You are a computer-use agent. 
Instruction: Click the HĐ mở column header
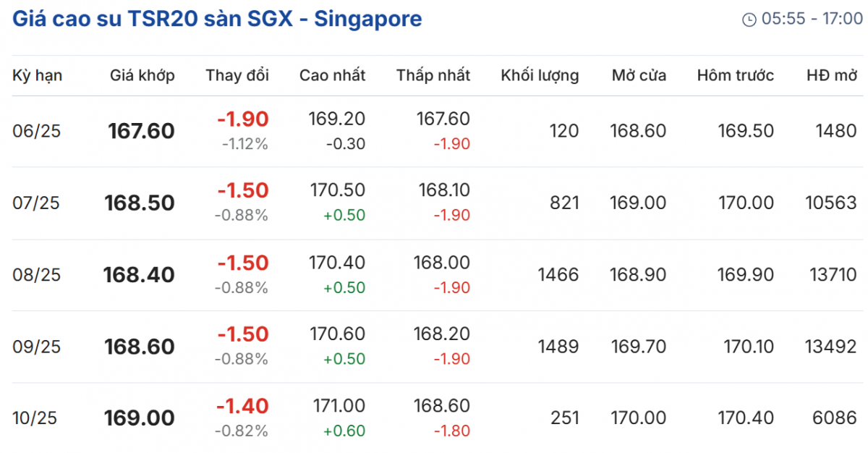[x=832, y=75]
